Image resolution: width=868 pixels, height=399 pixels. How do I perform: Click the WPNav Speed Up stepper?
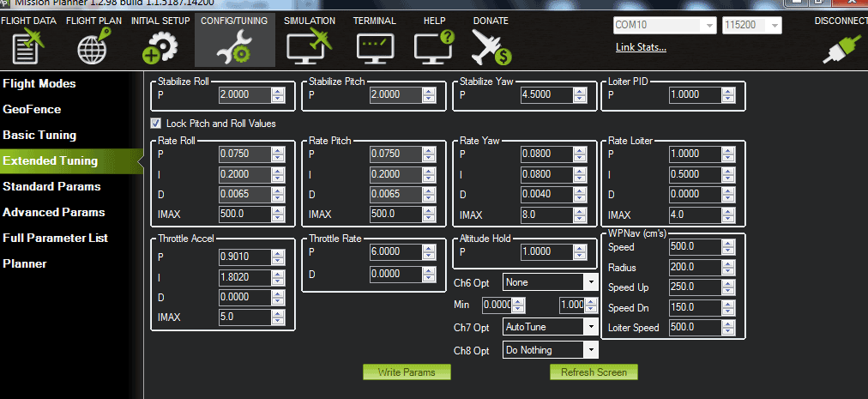tap(728, 287)
